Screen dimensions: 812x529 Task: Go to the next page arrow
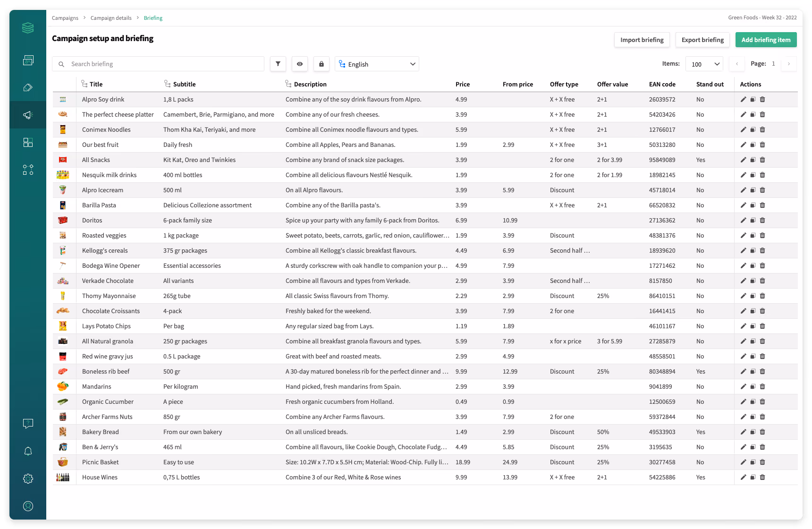pos(789,64)
